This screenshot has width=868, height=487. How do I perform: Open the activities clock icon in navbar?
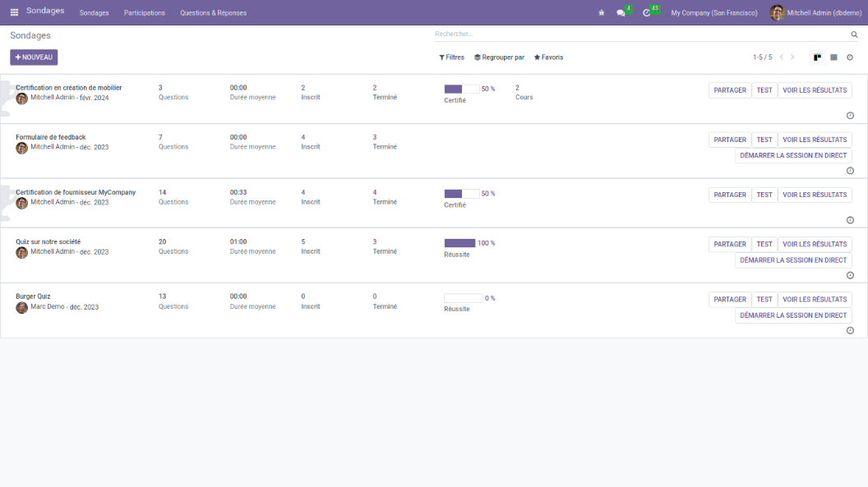pyautogui.click(x=647, y=13)
